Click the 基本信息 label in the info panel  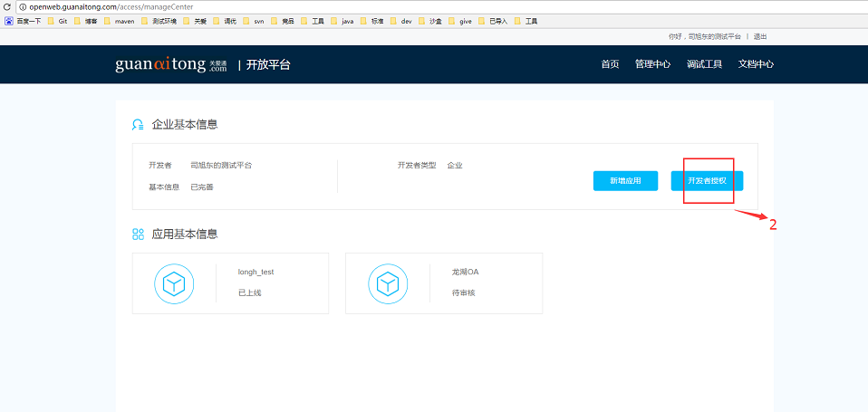pyautogui.click(x=164, y=187)
